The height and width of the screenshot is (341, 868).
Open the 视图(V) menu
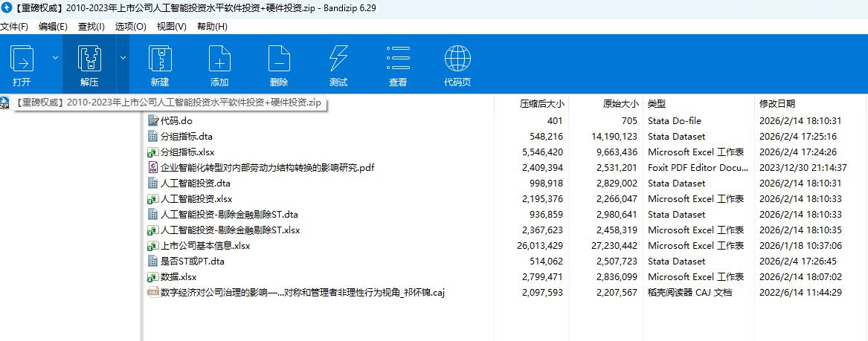172,27
